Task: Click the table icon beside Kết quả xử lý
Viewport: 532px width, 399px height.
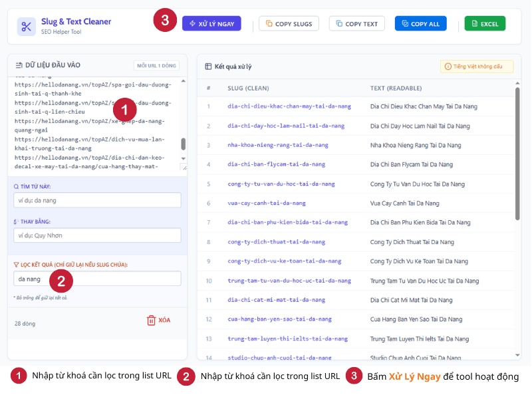Action: pyautogui.click(x=208, y=66)
